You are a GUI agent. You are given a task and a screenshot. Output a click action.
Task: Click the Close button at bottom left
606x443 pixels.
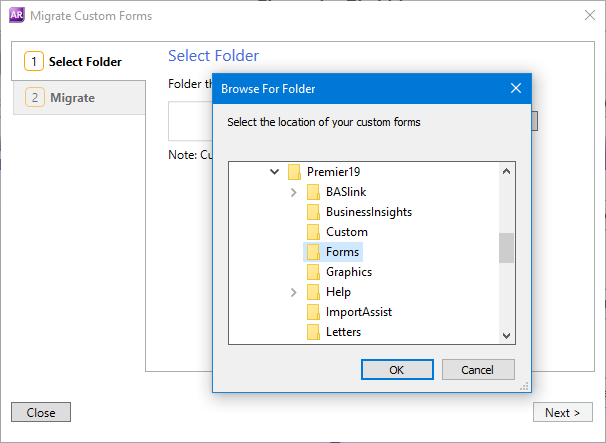41,412
